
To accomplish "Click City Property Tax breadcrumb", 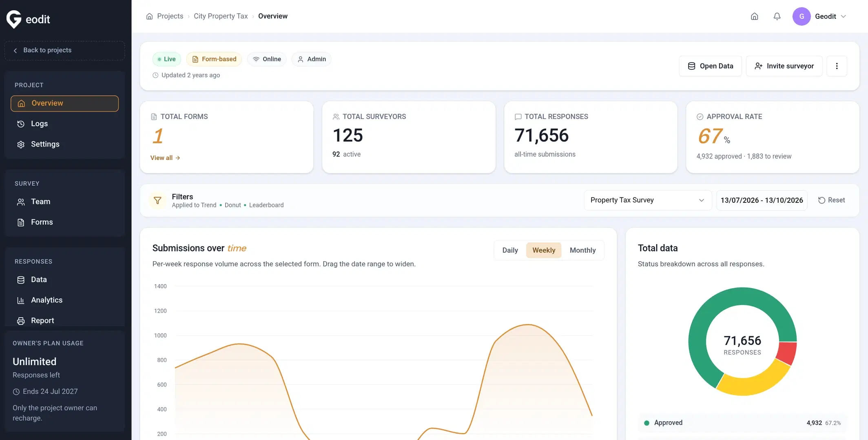I will 221,16.
